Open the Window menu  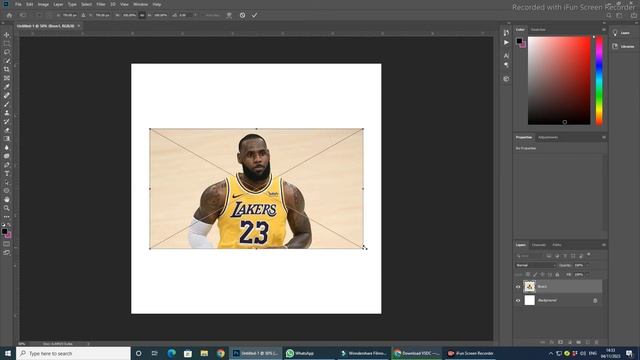[141, 4]
